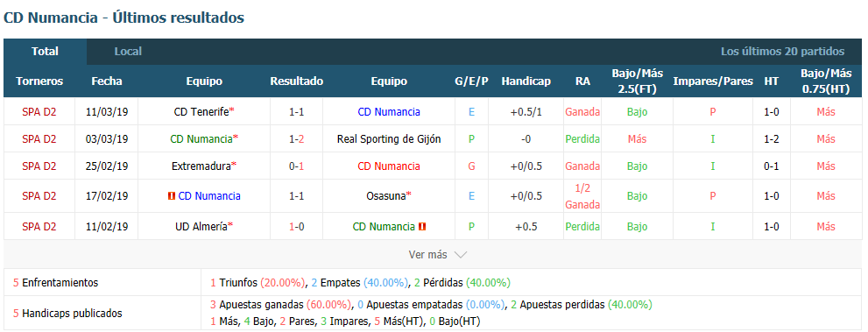868x332 pixels.
Task: Click the 0-1 result against Extremadura
Action: [297, 166]
